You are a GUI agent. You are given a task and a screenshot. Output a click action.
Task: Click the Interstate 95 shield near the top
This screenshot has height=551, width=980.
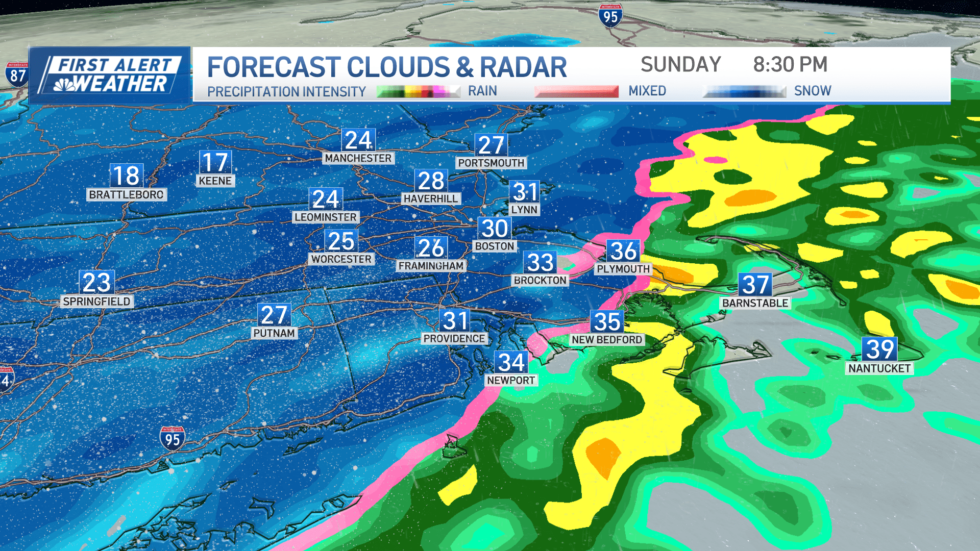tap(610, 16)
